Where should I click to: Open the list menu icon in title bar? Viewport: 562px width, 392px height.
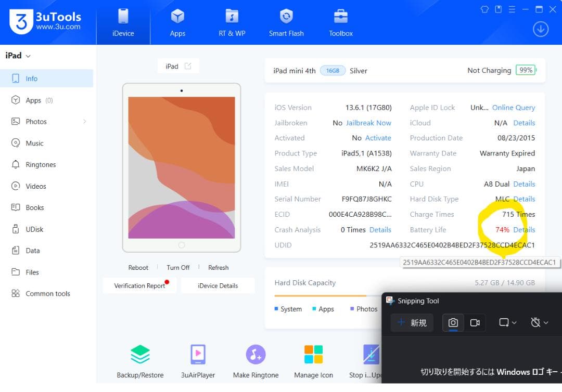[512, 9]
